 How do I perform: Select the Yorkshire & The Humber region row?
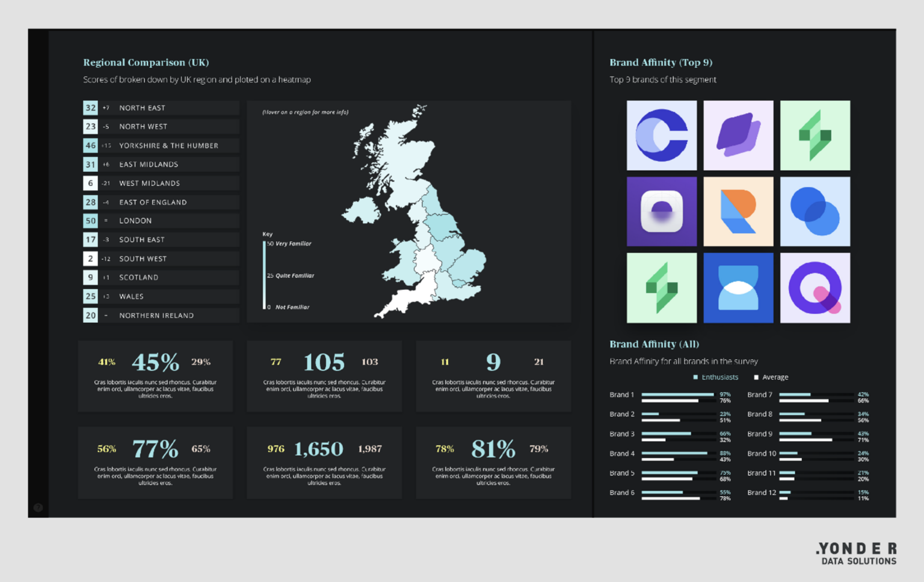(x=160, y=145)
